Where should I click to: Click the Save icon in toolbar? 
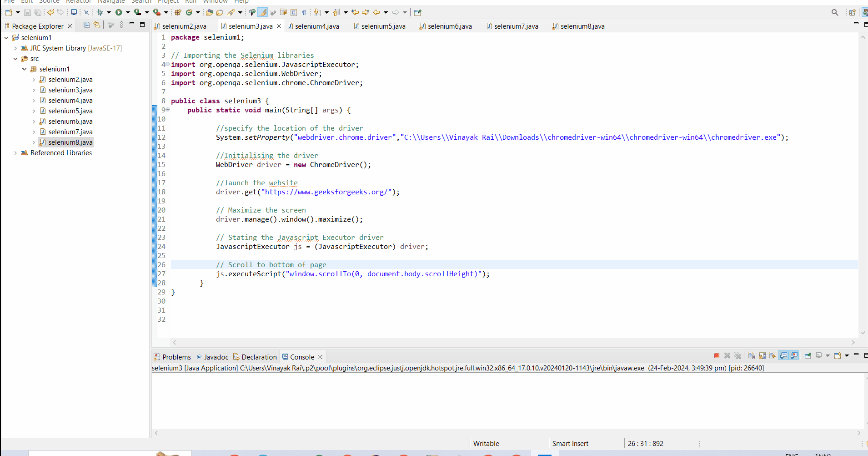[x=27, y=12]
